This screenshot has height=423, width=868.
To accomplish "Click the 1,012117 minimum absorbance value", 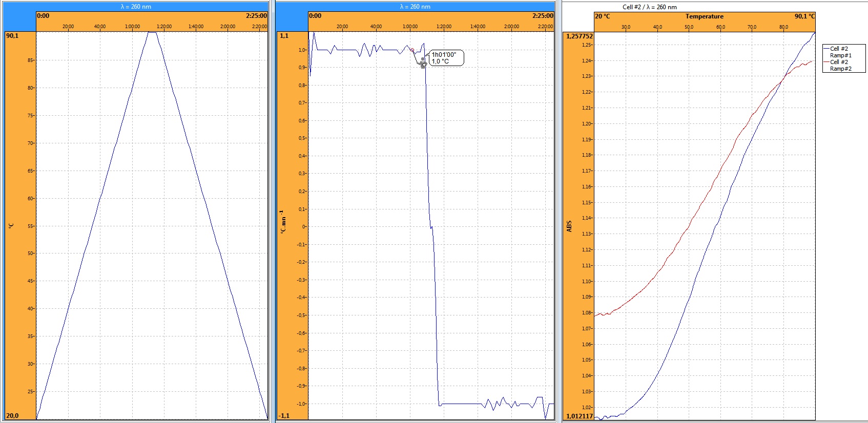I will (x=579, y=416).
